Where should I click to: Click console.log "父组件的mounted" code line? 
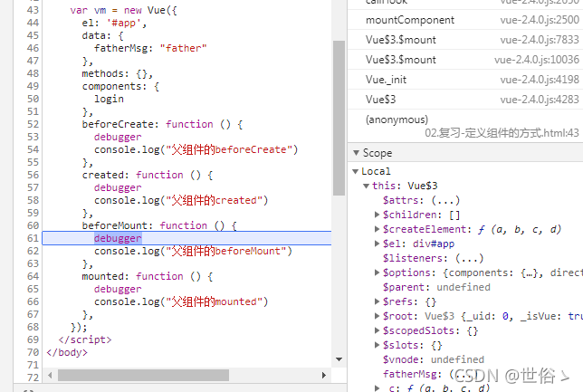pyautogui.click(x=181, y=301)
